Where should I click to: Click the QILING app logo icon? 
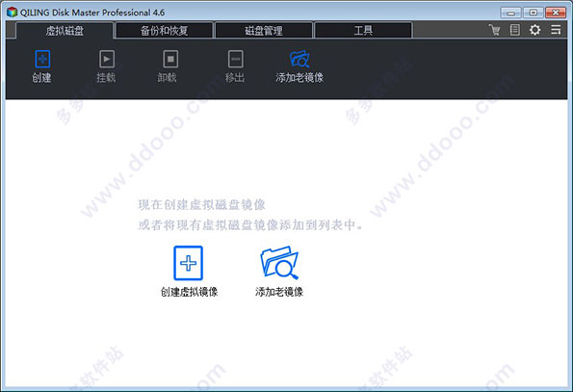[12, 13]
